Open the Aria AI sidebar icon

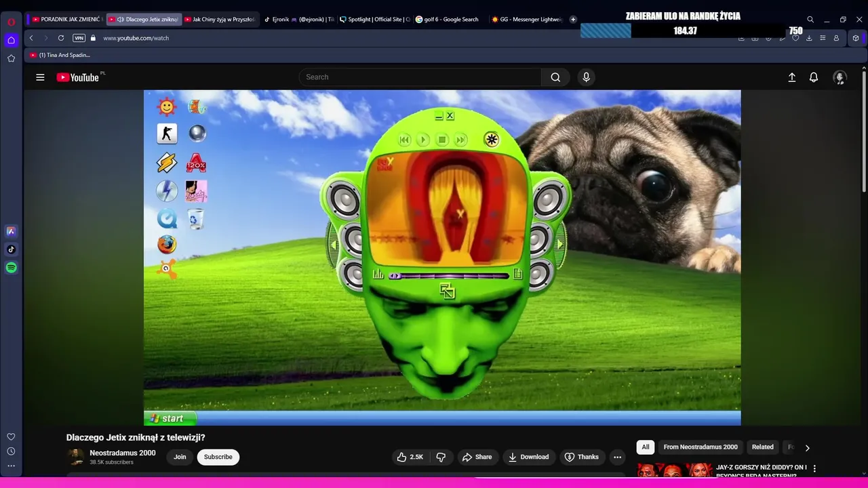click(12, 231)
